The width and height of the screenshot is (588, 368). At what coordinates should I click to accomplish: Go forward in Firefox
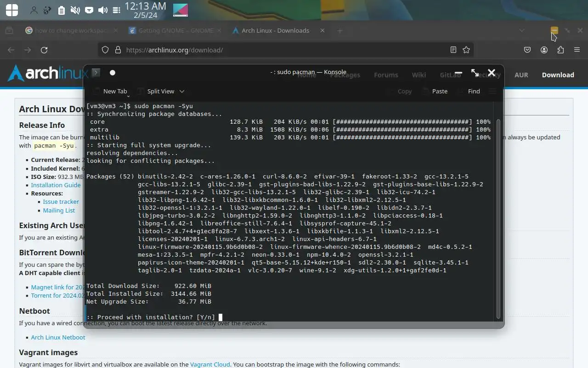pos(28,50)
